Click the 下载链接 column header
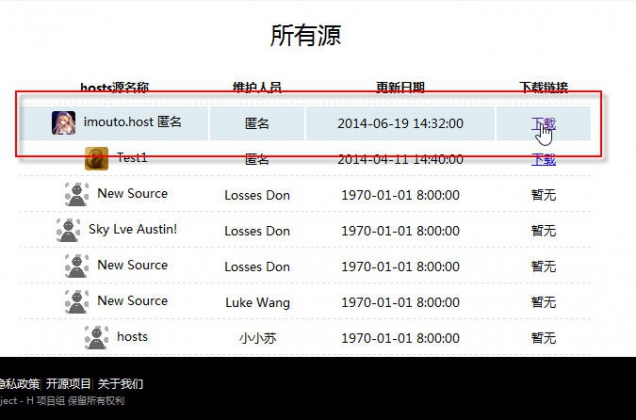Viewport: 636px width, 420px height. (x=543, y=88)
